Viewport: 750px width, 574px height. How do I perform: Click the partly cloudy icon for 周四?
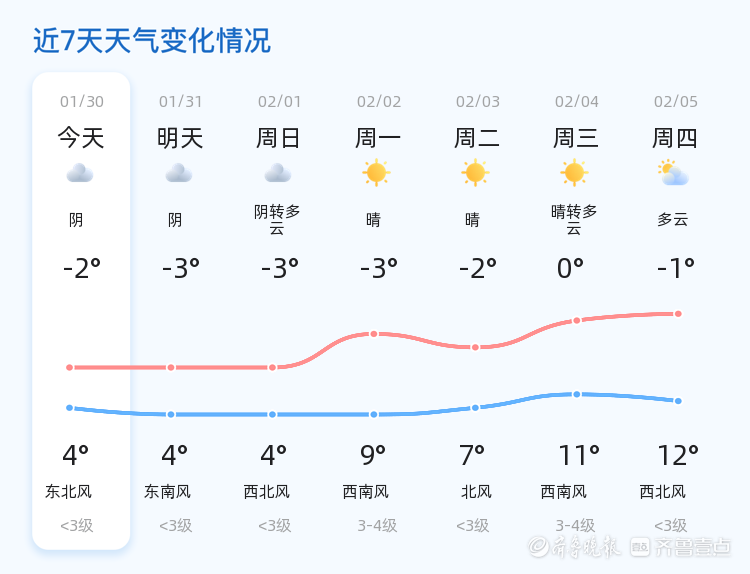coord(673,174)
